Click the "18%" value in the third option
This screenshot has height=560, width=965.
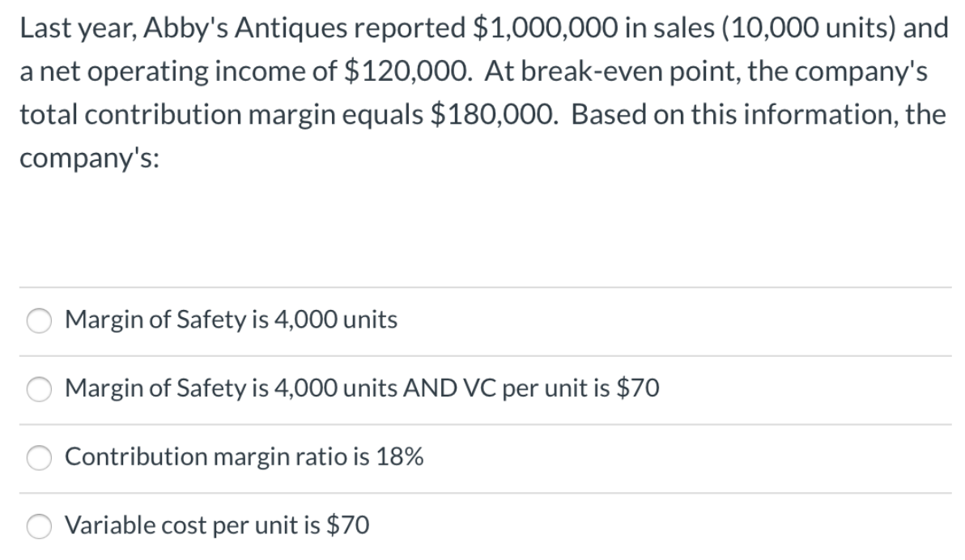coord(399,456)
